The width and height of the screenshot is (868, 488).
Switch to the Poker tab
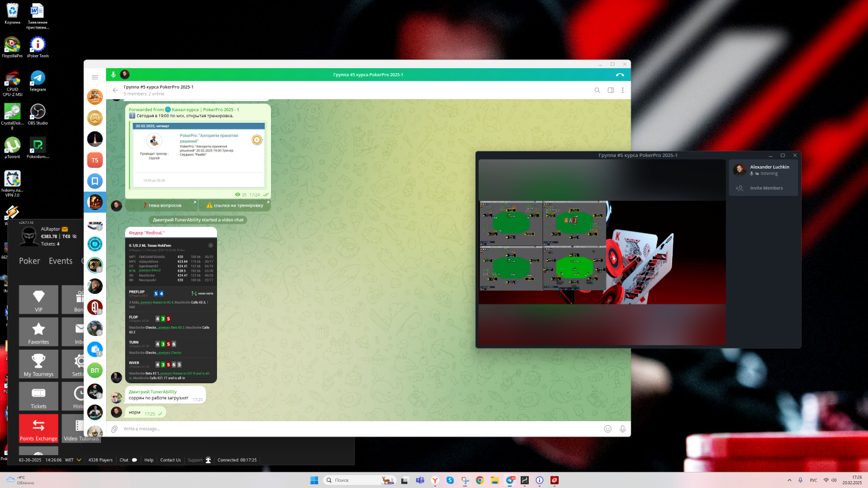point(30,261)
